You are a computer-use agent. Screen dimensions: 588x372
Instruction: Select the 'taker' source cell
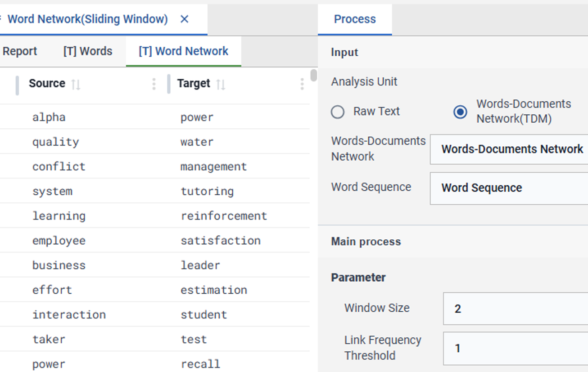tap(49, 339)
